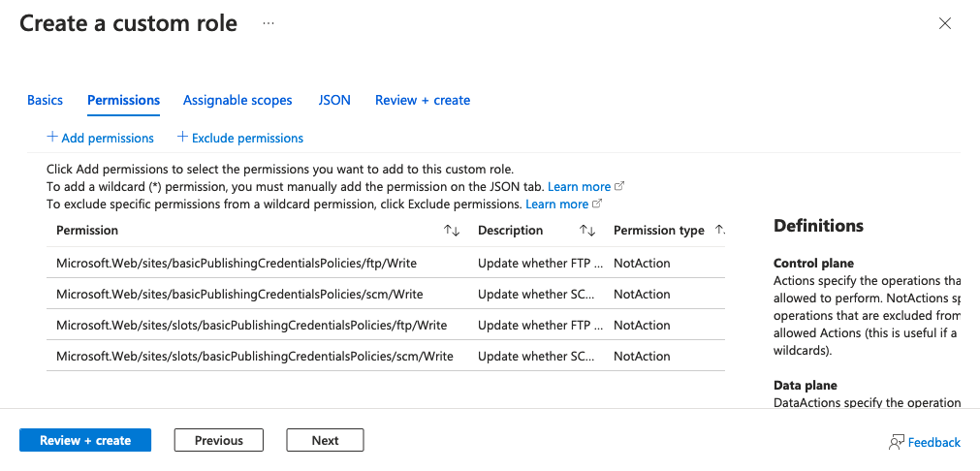Sort by the Permission type column arrows
The image size is (980, 471).
[720, 231]
